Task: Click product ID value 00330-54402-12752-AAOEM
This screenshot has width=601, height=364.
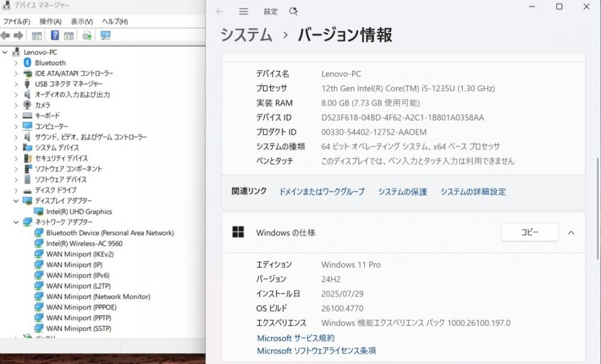Action: [374, 132]
